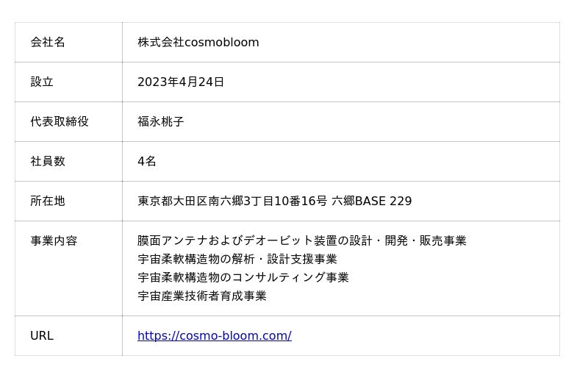Click the 六郷BASE 229 text
Screen dimensions: 588x378
[x=372, y=202]
